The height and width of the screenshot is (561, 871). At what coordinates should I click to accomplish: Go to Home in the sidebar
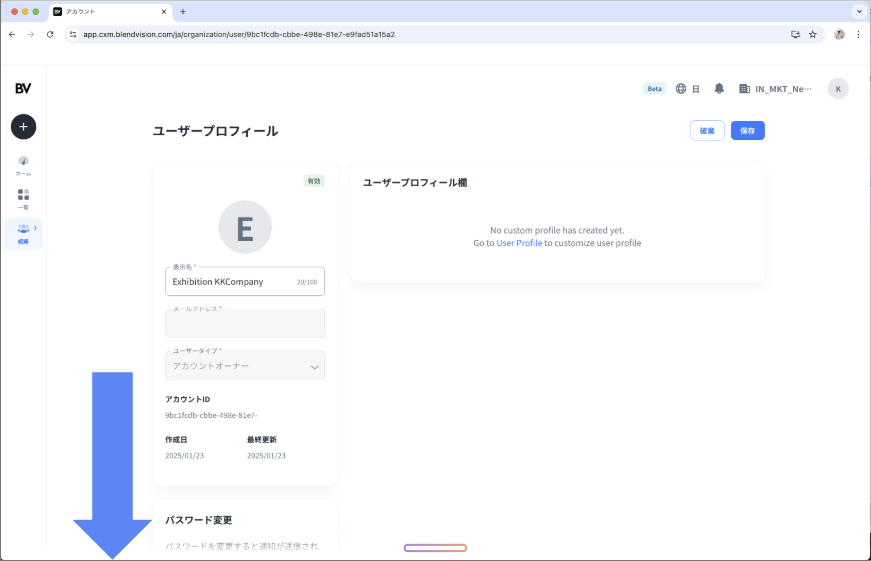(x=23, y=166)
